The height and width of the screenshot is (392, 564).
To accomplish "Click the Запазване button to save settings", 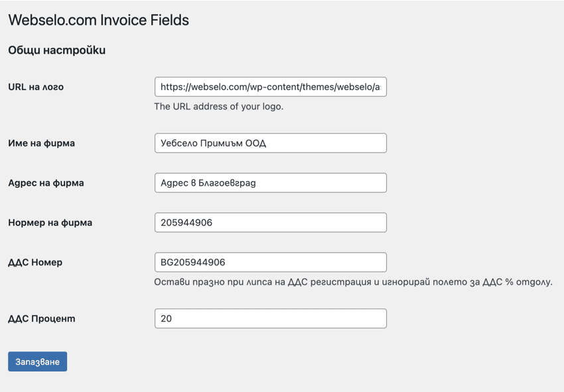I will pos(37,361).
